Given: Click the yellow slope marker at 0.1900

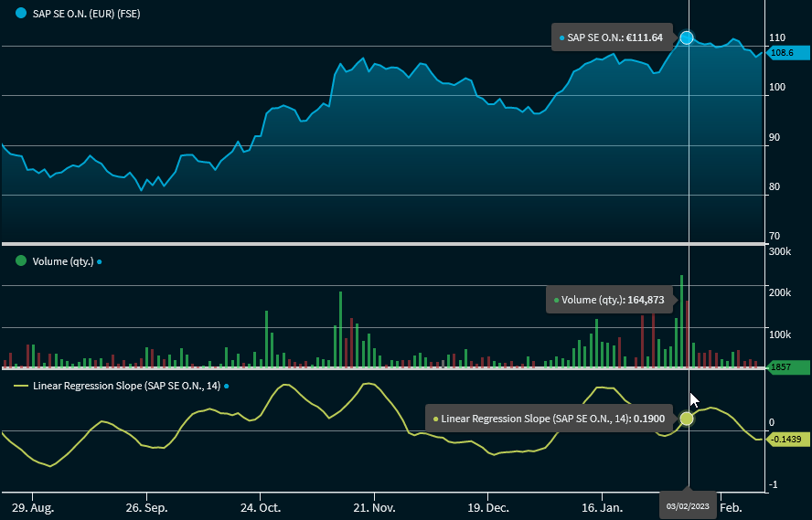Looking at the screenshot, I should tap(687, 419).
